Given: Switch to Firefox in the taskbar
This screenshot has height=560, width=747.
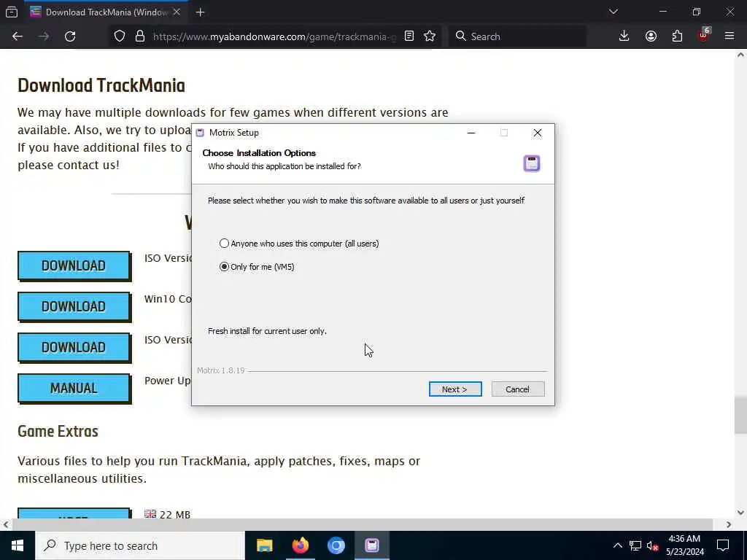Looking at the screenshot, I should coord(300,545).
